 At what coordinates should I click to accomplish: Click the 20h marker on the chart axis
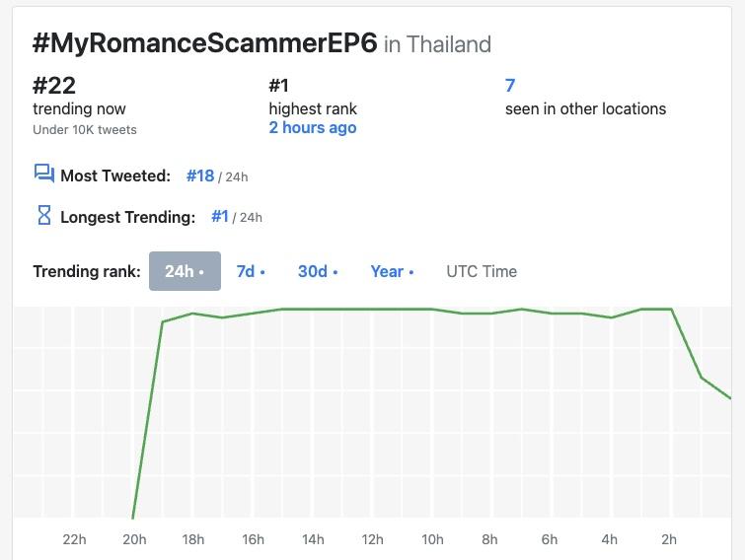(134, 539)
